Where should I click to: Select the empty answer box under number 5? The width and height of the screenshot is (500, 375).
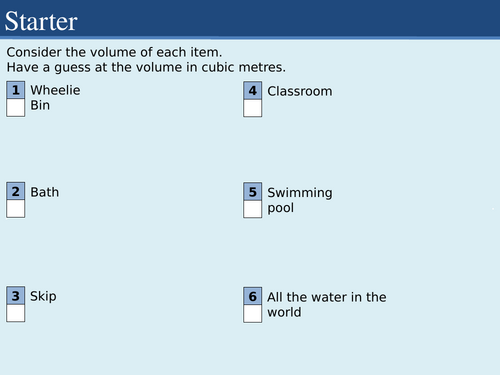pos(253,209)
